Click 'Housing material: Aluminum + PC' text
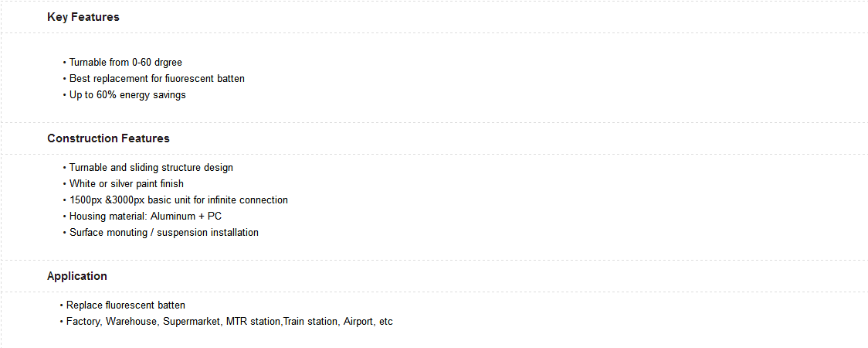This screenshot has width=868, height=348. (145, 216)
